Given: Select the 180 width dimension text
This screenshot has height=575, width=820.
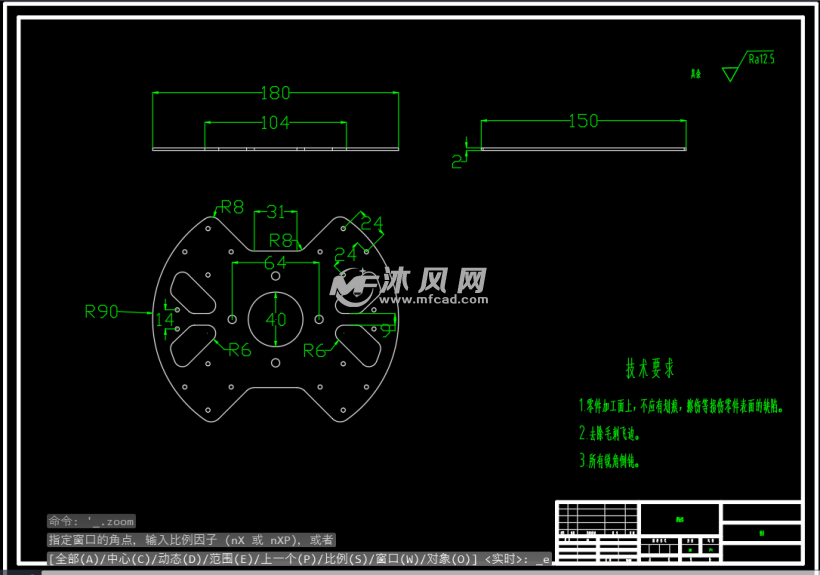Looking at the screenshot, I should tap(275, 93).
